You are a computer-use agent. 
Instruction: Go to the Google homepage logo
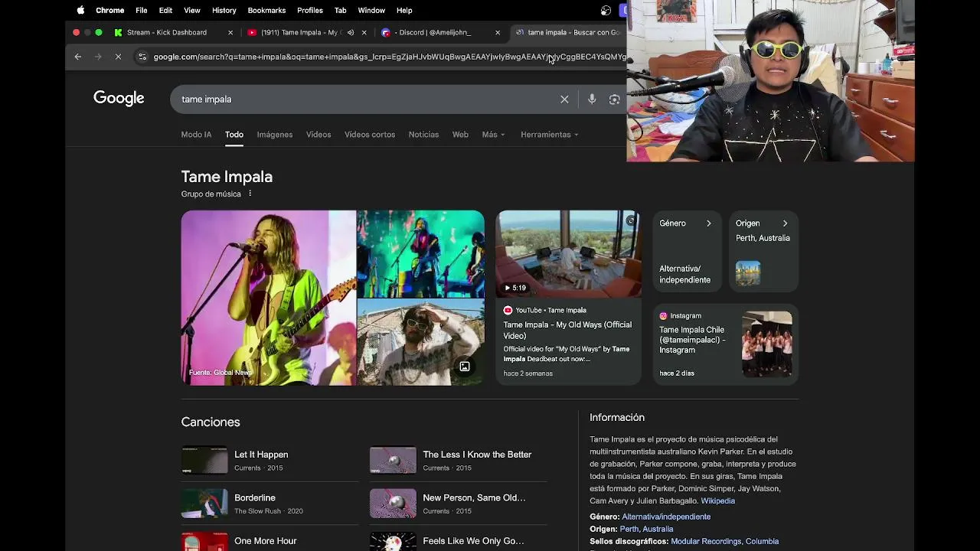pyautogui.click(x=119, y=98)
